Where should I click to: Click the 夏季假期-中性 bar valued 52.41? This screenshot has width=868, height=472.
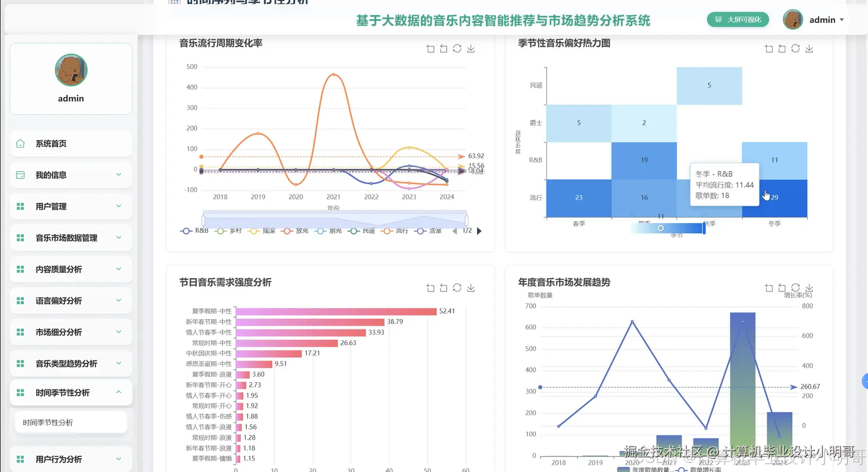tap(336, 312)
